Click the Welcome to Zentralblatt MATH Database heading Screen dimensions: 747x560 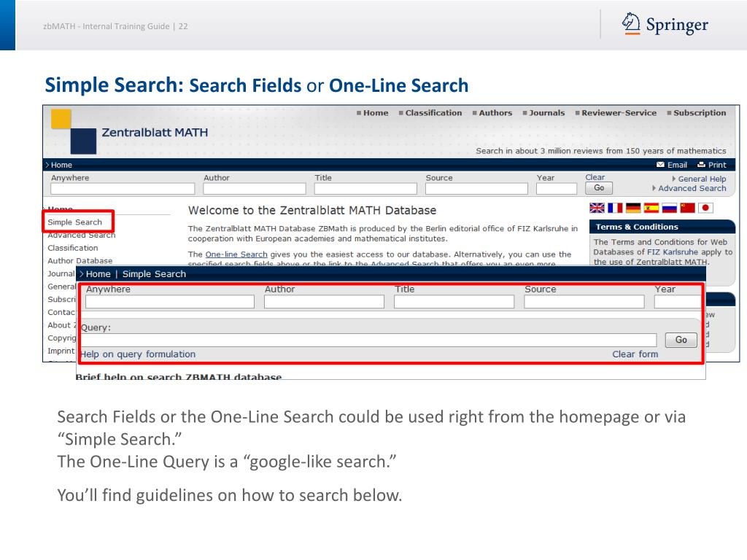tap(312, 211)
